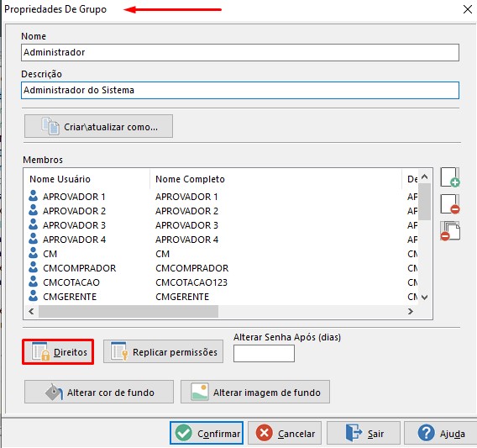Click the remove all members icon
Image resolution: width=477 pixels, height=448 pixels.
point(450,231)
